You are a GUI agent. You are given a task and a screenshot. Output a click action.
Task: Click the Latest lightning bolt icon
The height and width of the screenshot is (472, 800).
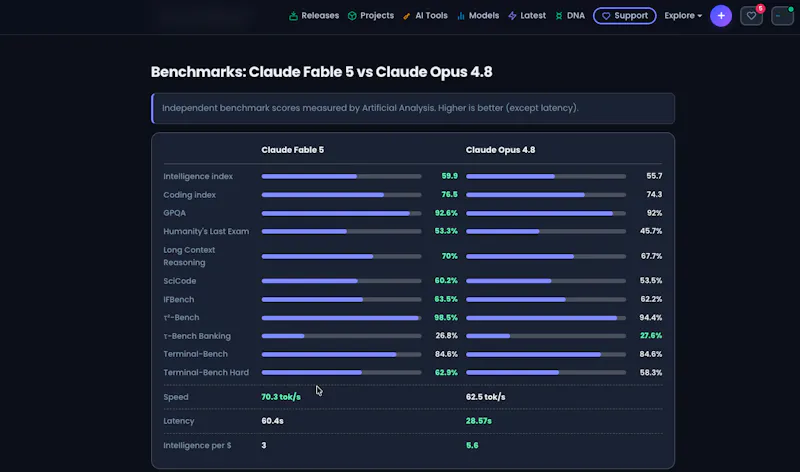point(512,16)
